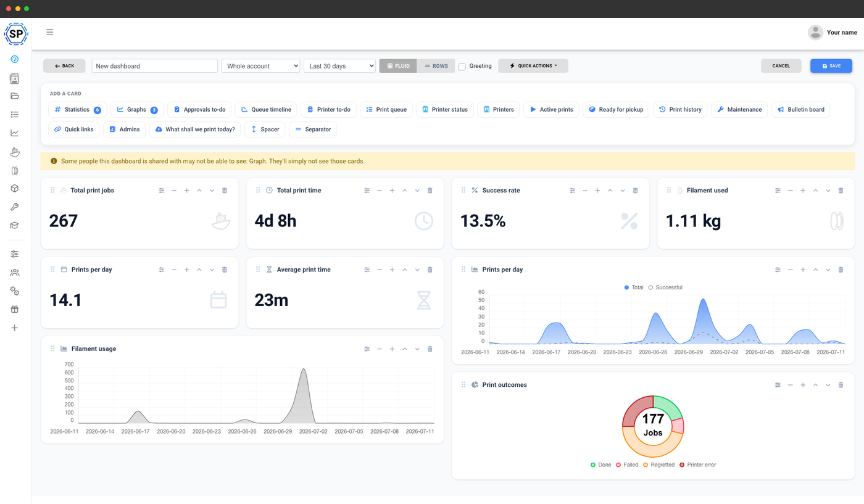Viewport: 864px width, 504px height.
Task: Toggle Done in Print outcomes legend
Action: pos(601,465)
